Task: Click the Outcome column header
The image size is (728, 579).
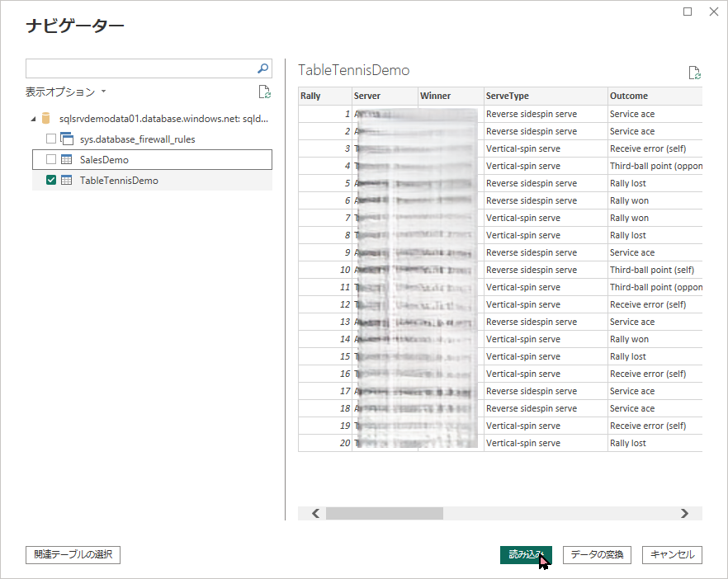Action: [x=652, y=96]
